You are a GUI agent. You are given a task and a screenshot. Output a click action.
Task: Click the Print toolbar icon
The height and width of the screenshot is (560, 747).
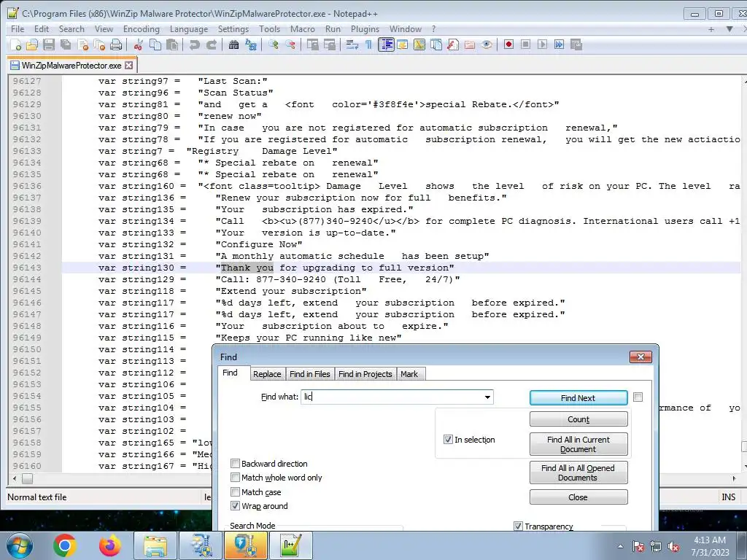coord(116,44)
